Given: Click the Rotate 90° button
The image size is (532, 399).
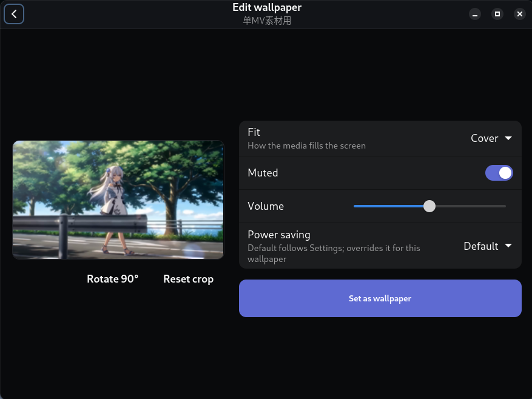Looking at the screenshot, I should point(113,279).
